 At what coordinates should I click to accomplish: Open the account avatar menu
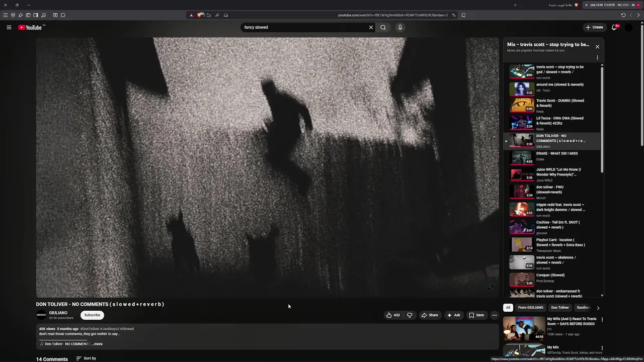[x=628, y=27]
